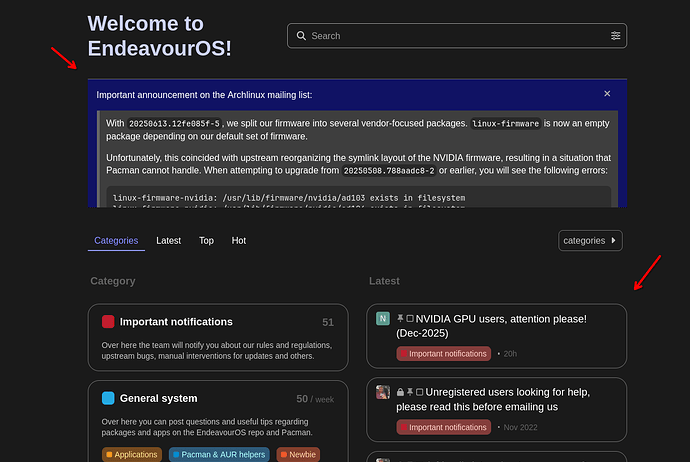Image resolution: width=690 pixels, height=462 pixels.
Task: Click the red Important notifications category square
Action: 108,322
